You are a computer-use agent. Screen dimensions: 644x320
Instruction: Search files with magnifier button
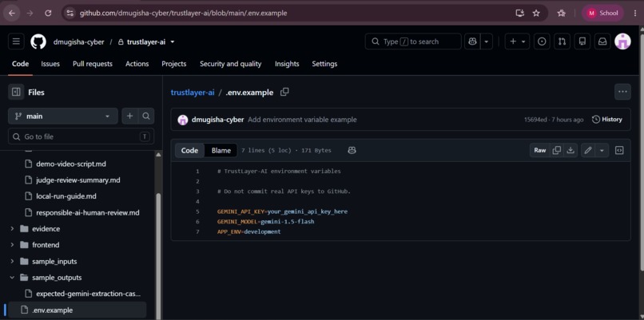pos(145,116)
